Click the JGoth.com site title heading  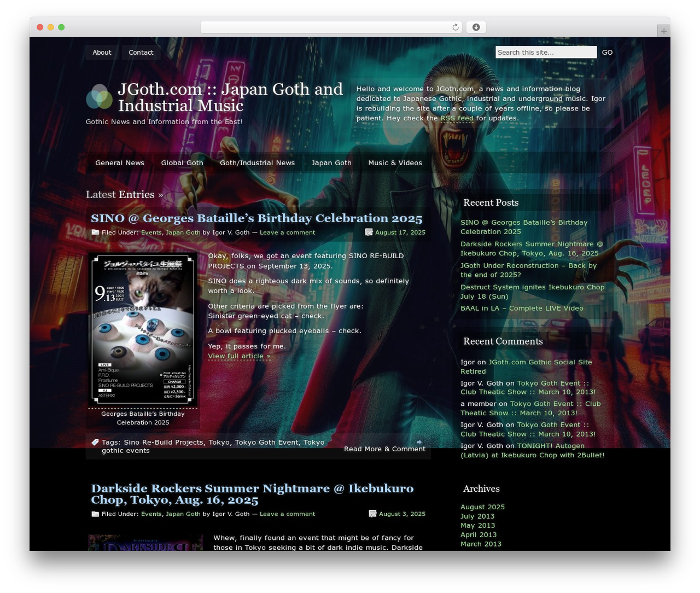230,97
